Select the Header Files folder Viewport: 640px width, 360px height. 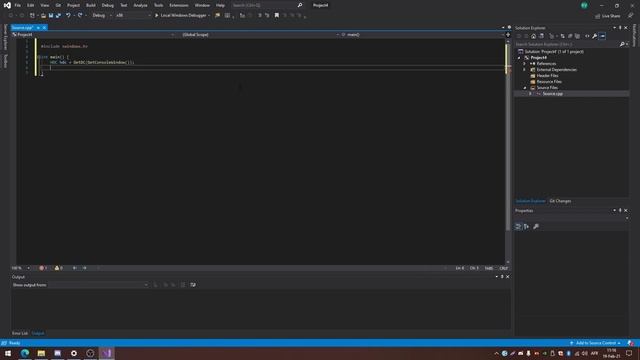547,76
